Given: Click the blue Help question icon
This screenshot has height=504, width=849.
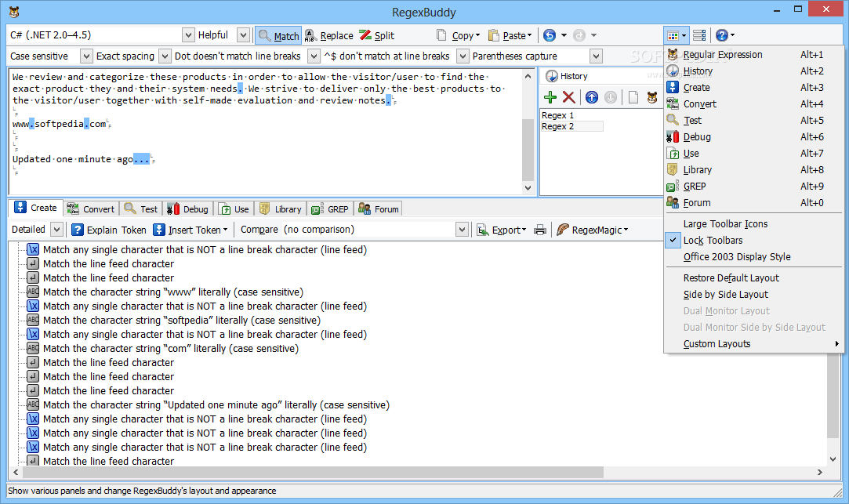Looking at the screenshot, I should click(721, 36).
